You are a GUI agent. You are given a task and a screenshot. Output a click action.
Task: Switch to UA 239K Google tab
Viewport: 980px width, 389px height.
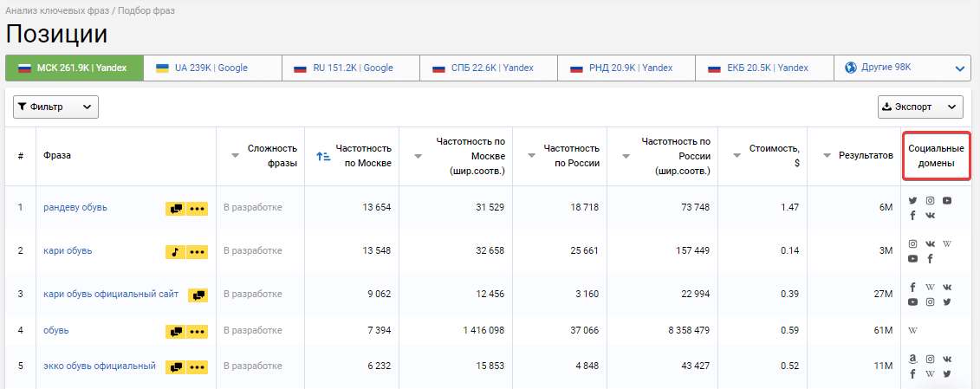tap(212, 68)
